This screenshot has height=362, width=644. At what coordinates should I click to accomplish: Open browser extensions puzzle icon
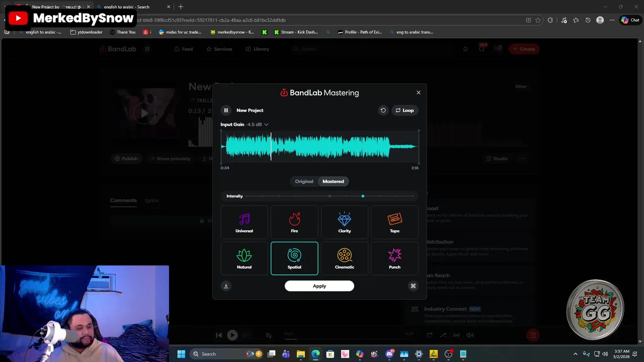pyautogui.click(x=550, y=20)
